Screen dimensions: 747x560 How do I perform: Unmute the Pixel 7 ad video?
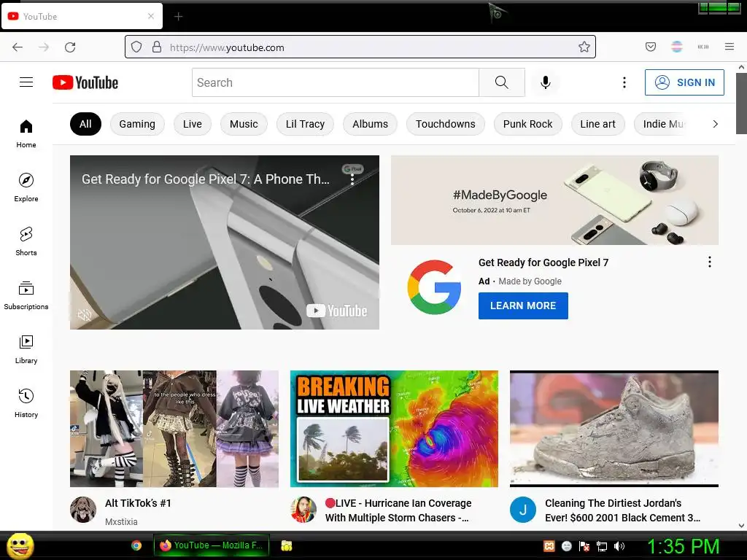[85, 315]
